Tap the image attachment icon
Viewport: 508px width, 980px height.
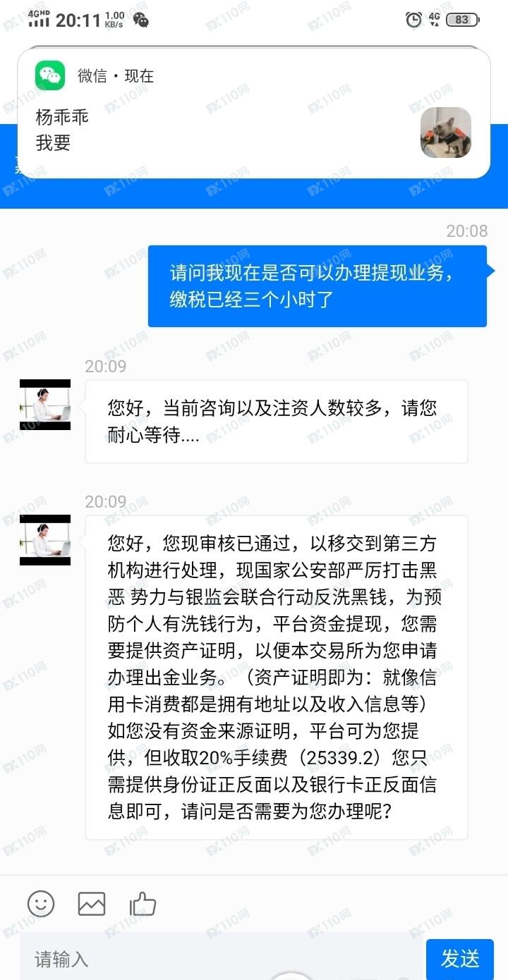pos(92,903)
